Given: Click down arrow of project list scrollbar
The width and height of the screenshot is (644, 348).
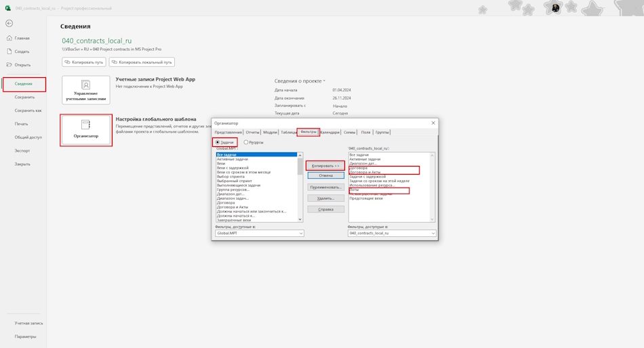Looking at the screenshot, I should pos(432,219).
